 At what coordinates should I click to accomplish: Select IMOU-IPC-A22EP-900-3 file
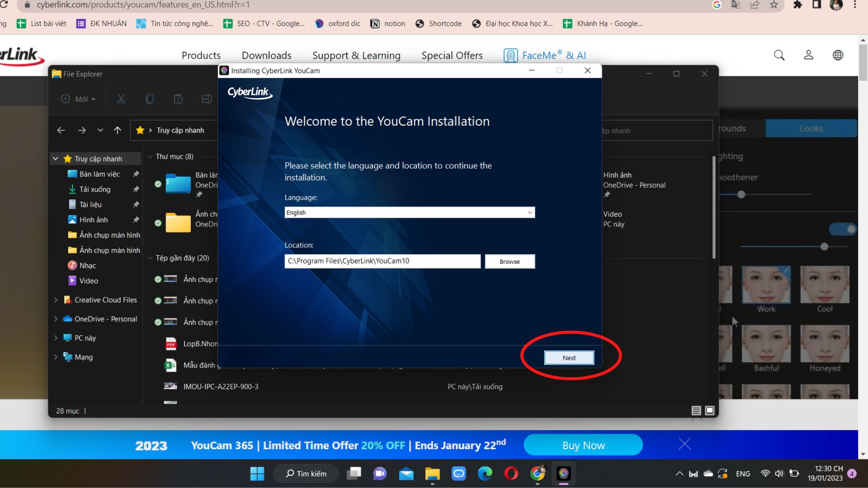coord(221,387)
